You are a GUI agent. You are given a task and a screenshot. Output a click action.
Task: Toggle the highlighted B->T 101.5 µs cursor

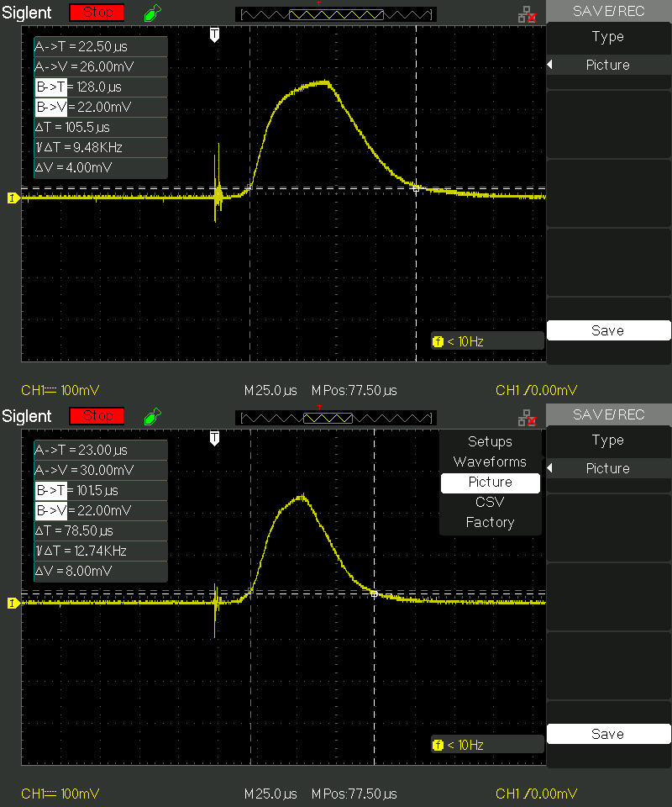click(50, 490)
